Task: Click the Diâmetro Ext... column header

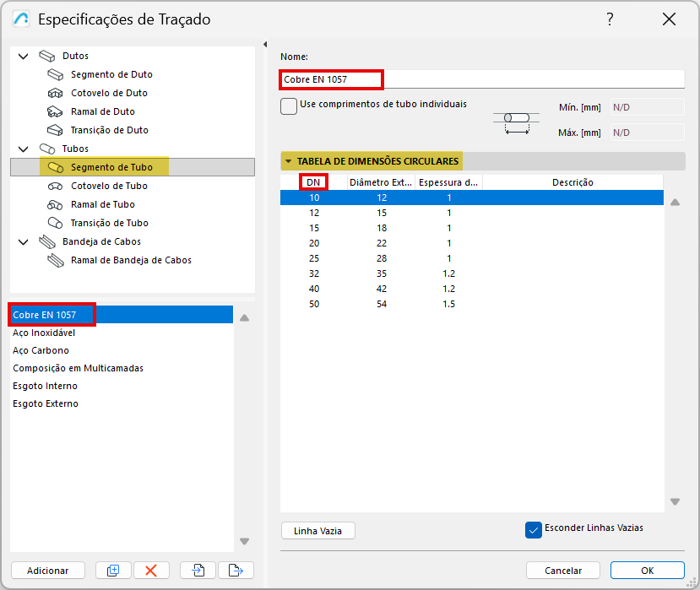Action: (382, 182)
